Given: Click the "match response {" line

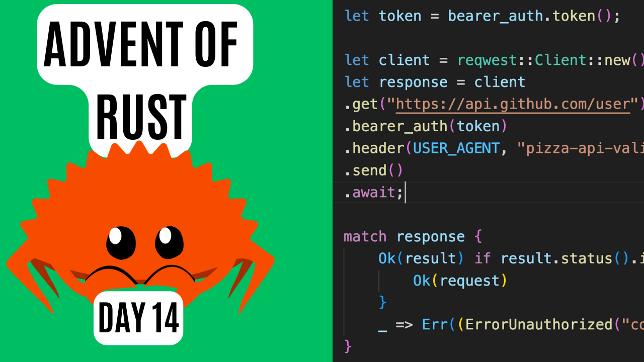Looking at the screenshot, I should tap(413, 236).
